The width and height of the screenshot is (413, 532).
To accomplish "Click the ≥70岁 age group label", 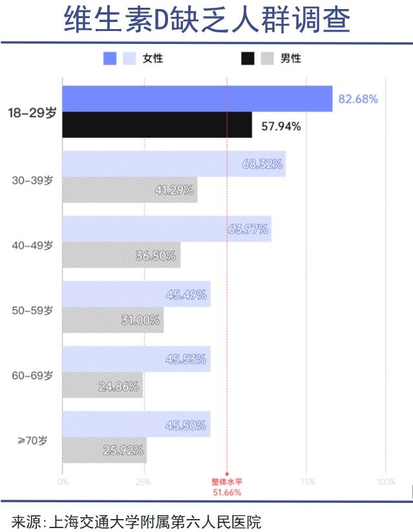I will coord(32,440).
